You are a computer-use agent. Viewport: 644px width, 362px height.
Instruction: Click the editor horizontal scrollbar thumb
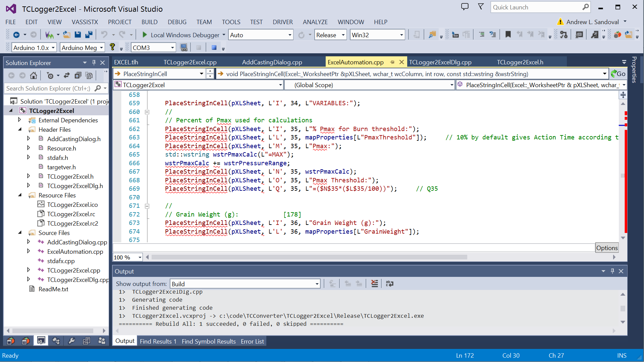click(x=309, y=257)
